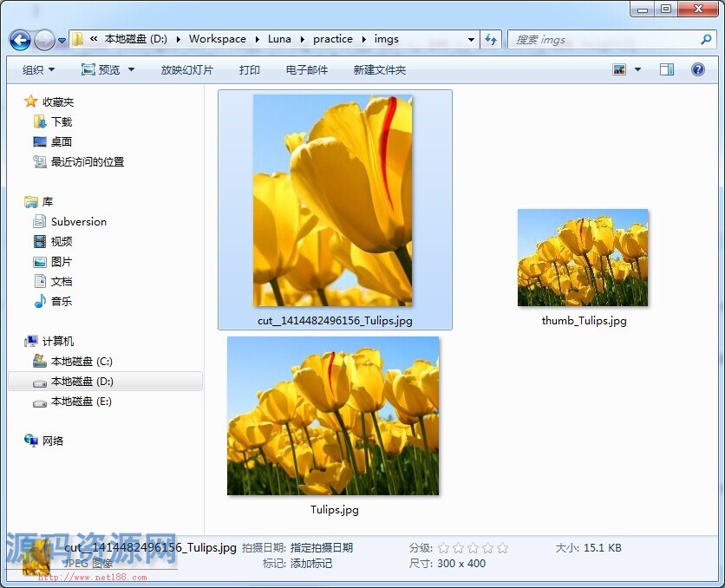Expand arrow after Workspace breadcrumb

[257, 39]
